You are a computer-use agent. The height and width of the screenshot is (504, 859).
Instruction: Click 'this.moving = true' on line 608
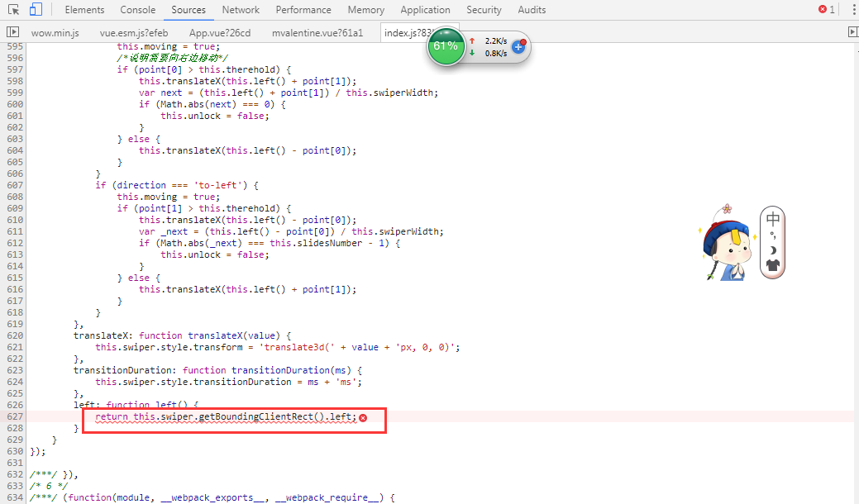tap(168, 197)
